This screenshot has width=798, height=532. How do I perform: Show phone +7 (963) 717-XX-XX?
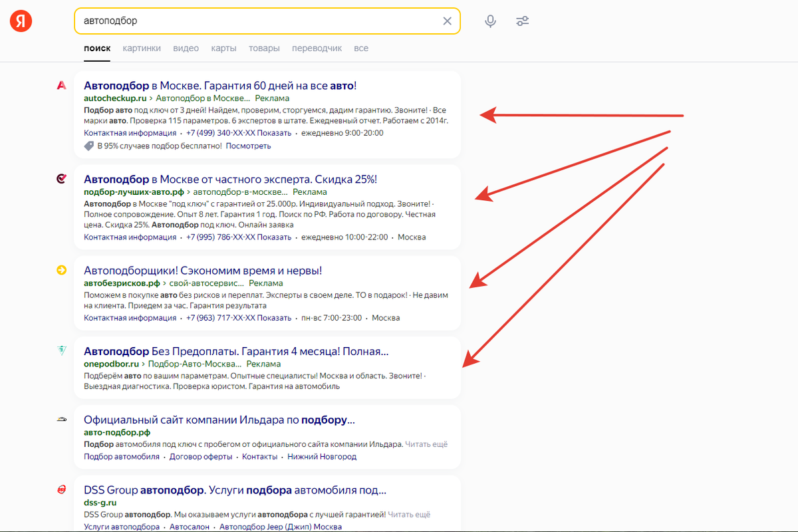[x=239, y=317]
